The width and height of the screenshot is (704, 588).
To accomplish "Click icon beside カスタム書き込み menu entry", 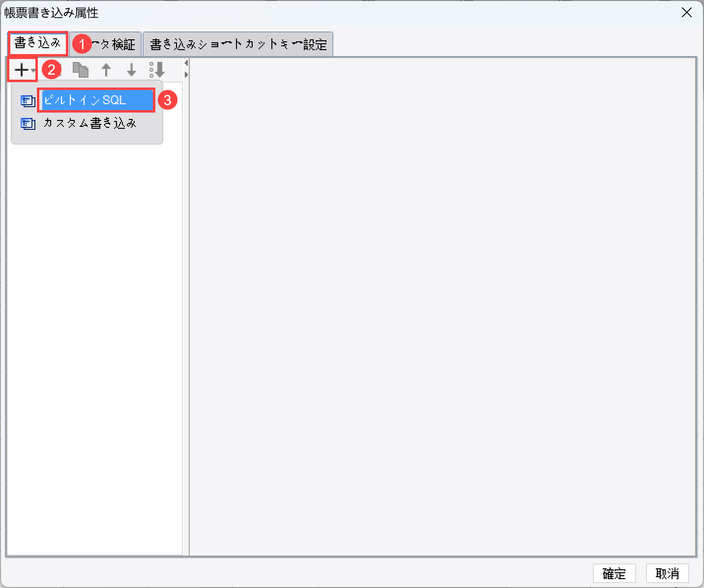I will pyautogui.click(x=28, y=123).
